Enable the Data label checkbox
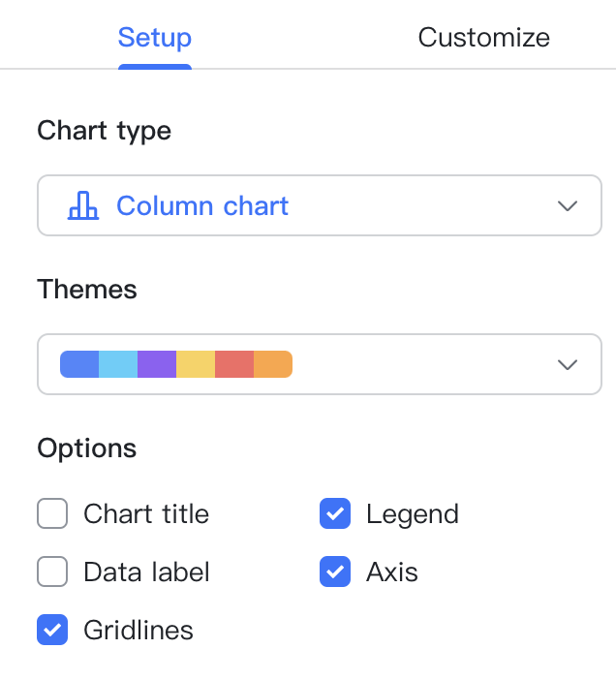This screenshot has width=616, height=680. [x=52, y=572]
